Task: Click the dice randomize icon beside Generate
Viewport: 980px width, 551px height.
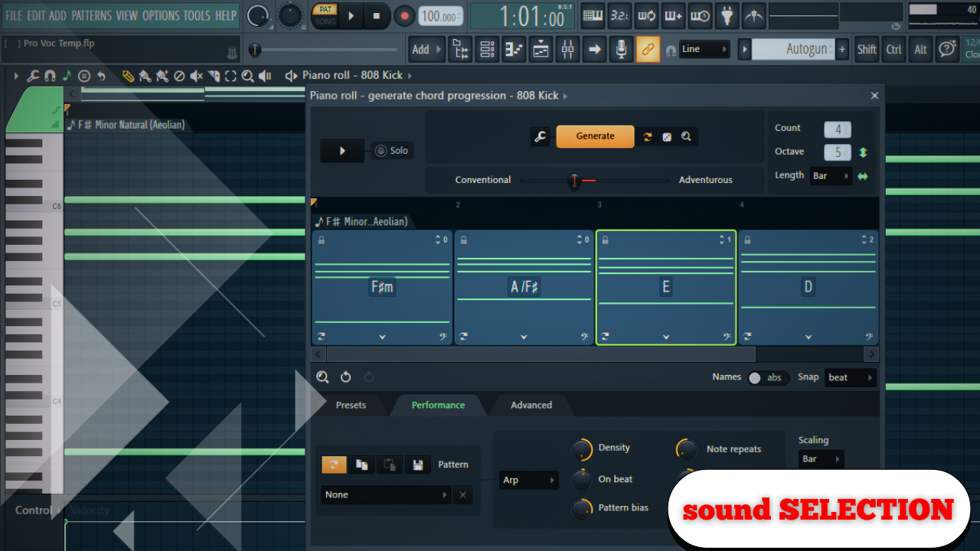Action: point(667,137)
